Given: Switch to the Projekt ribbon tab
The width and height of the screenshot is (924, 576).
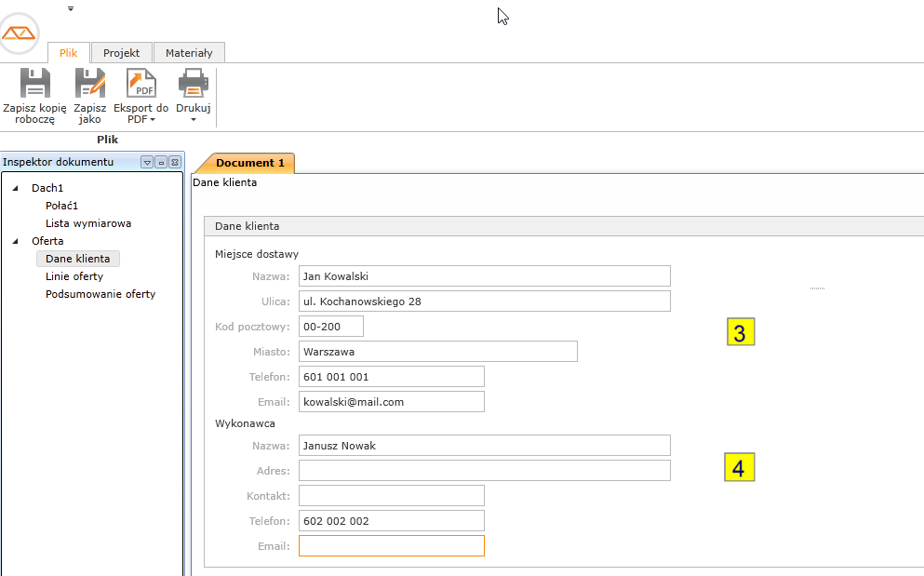Looking at the screenshot, I should tap(121, 53).
